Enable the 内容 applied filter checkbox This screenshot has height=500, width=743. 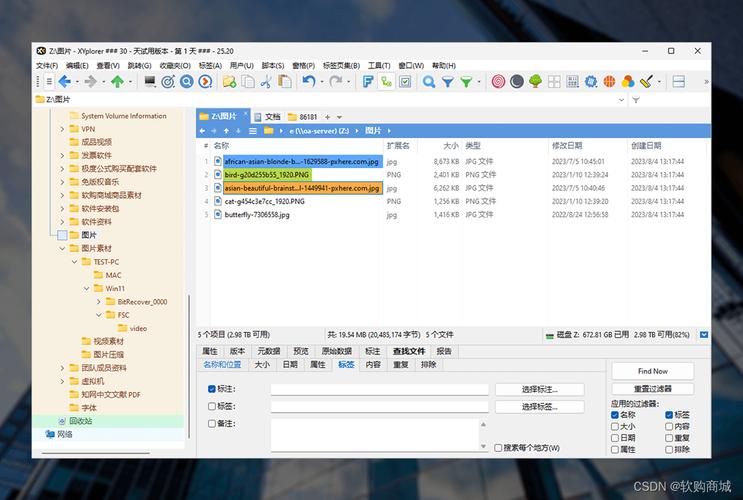click(669, 427)
